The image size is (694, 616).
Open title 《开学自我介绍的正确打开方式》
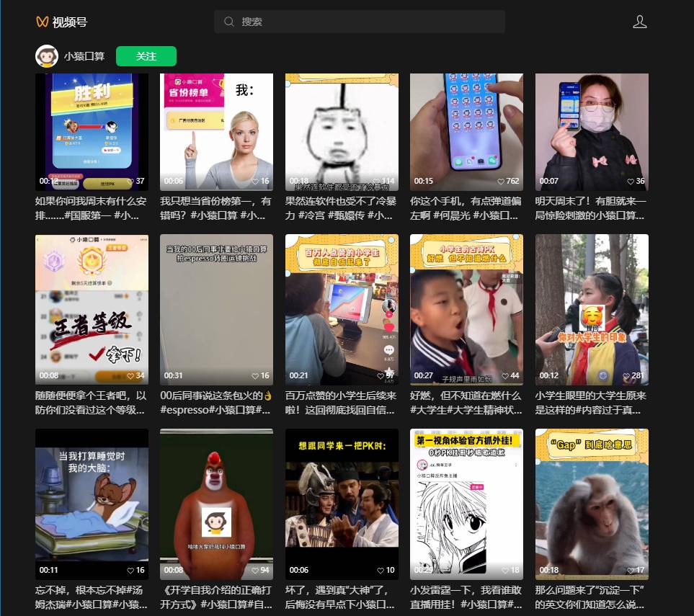click(215, 597)
